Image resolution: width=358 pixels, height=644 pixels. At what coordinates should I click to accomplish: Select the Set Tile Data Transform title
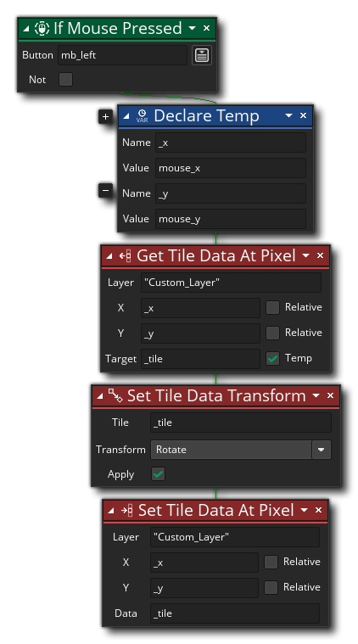tap(216, 395)
